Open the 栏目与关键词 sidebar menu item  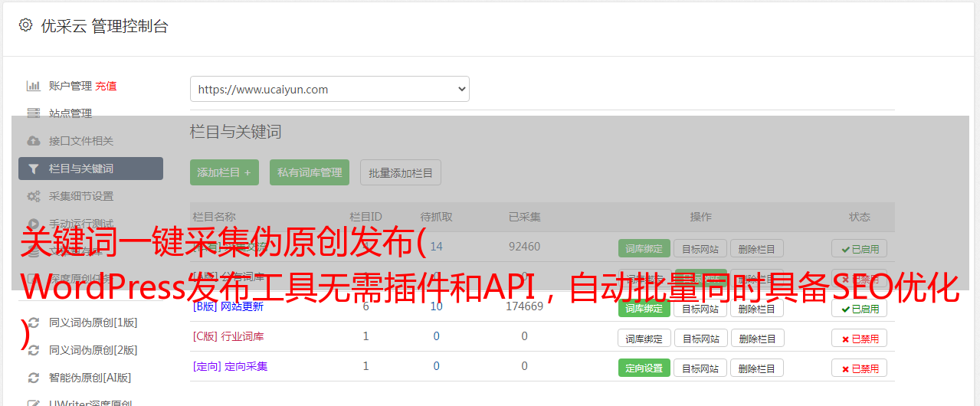pos(90,169)
